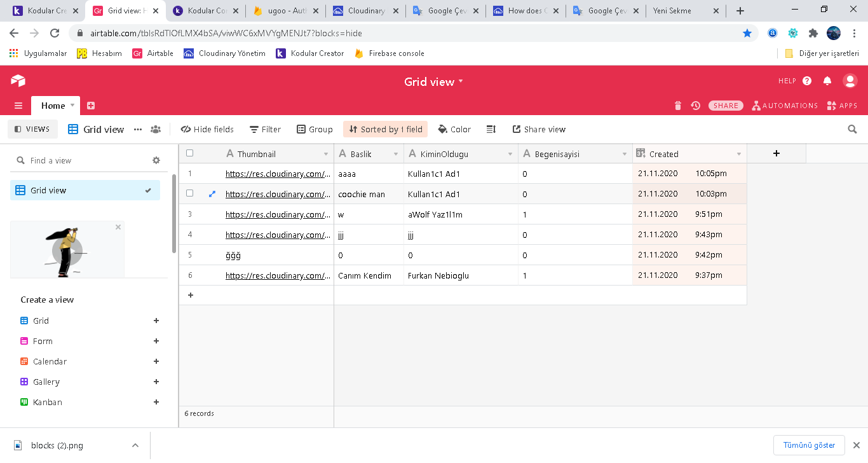Open base history clock icon
Screen dimensions: 868x463
point(696,106)
